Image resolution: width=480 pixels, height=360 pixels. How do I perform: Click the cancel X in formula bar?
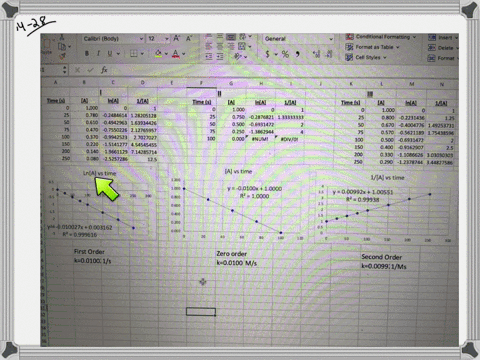tap(77, 70)
